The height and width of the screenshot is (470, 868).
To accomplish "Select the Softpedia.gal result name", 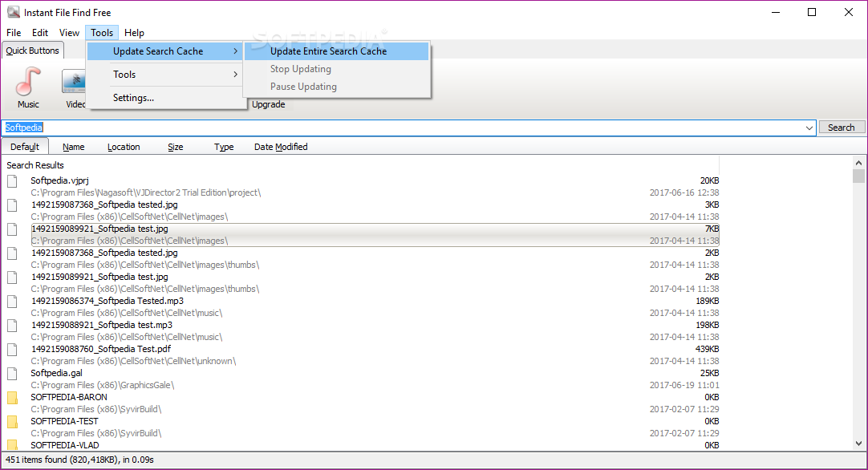I will click(x=56, y=373).
